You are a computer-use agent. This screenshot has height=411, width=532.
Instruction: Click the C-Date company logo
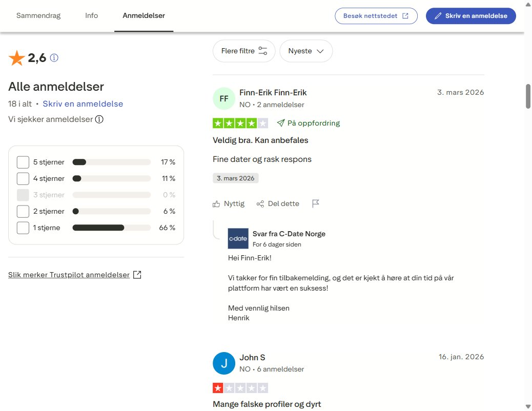[238, 239]
